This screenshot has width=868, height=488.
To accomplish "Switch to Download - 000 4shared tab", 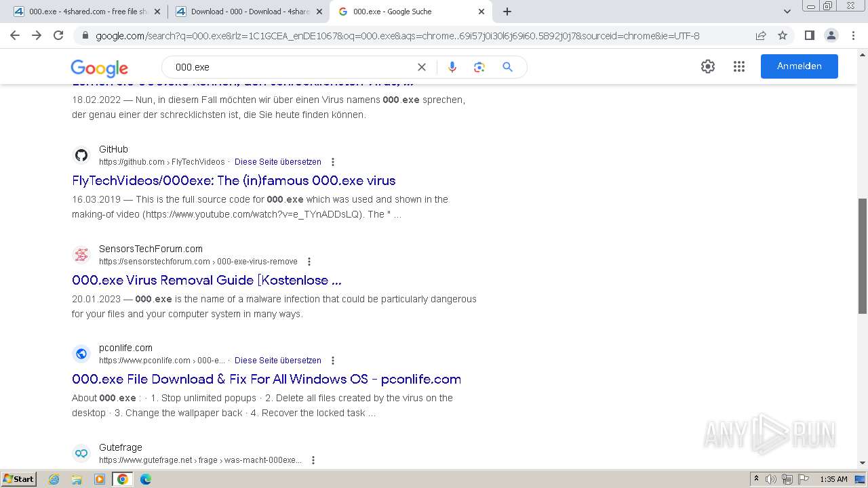I will click(x=249, y=12).
